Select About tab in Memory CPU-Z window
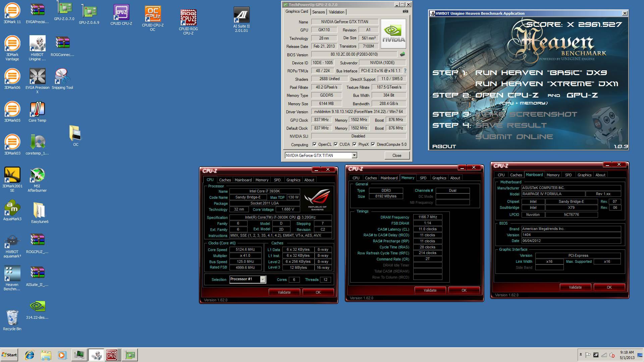The width and height of the screenshot is (644, 362). point(455,178)
